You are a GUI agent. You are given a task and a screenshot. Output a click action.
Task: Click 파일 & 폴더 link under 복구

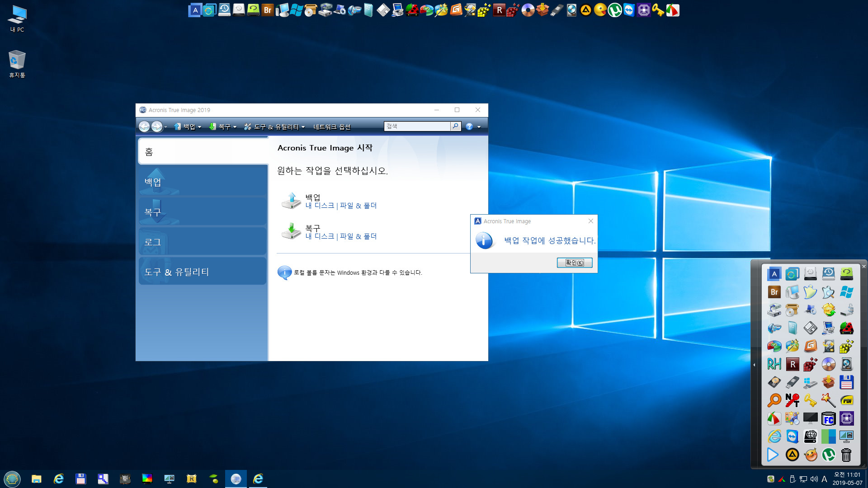[358, 236]
